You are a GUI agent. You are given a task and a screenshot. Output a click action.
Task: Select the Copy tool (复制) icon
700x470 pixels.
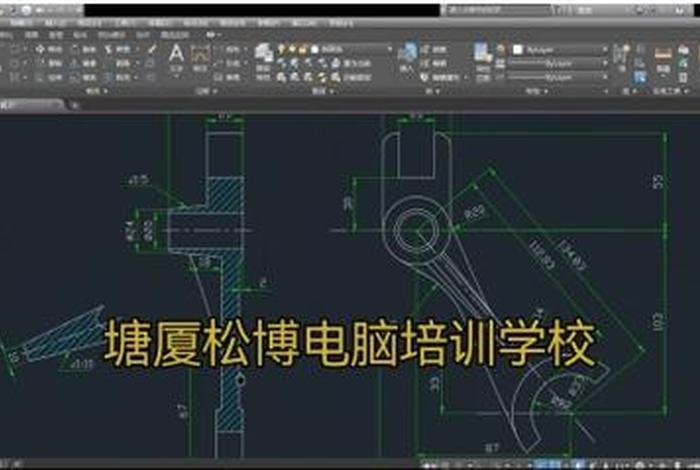pyautogui.click(x=40, y=63)
